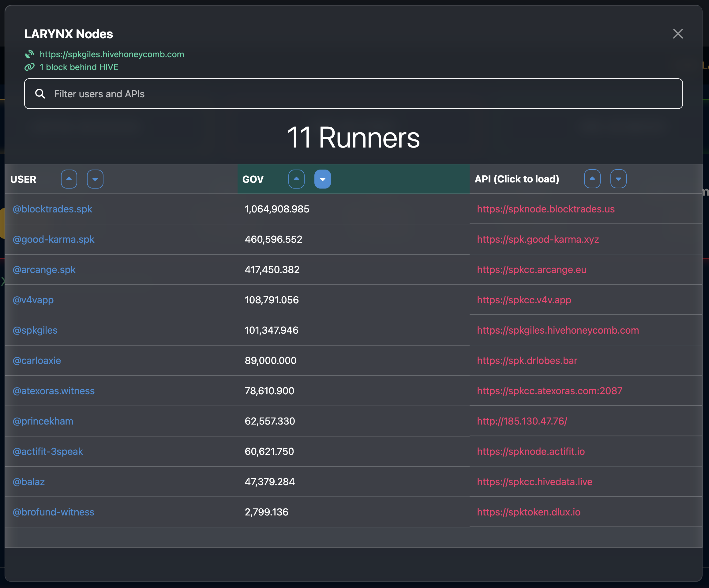Select GOV value 89,000.000
The width and height of the screenshot is (709, 588).
point(270,361)
